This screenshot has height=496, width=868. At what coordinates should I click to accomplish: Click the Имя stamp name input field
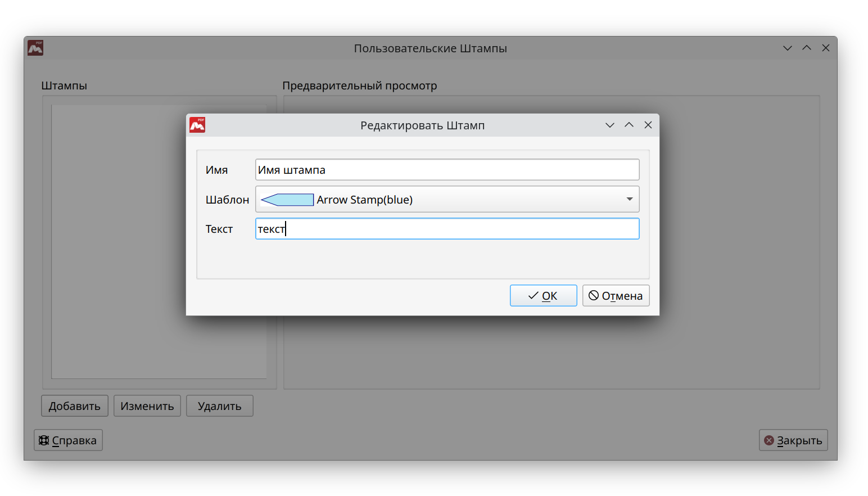coord(447,170)
